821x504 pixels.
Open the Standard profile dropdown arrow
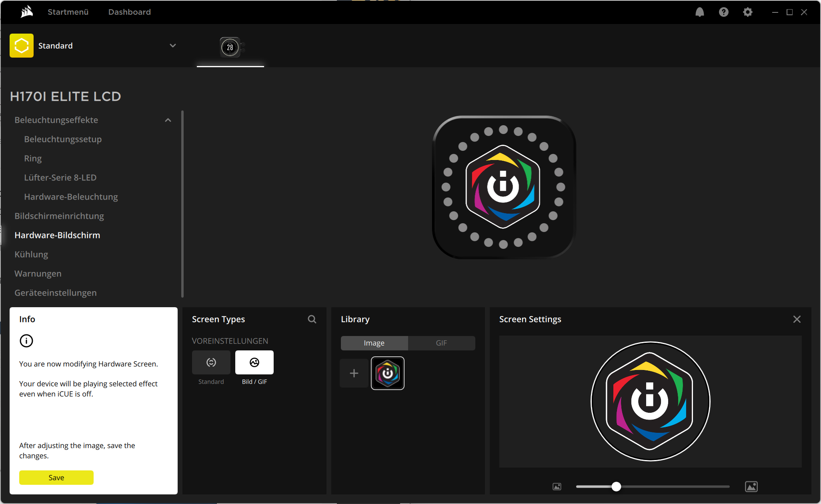pyautogui.click(x=173, y=46)
